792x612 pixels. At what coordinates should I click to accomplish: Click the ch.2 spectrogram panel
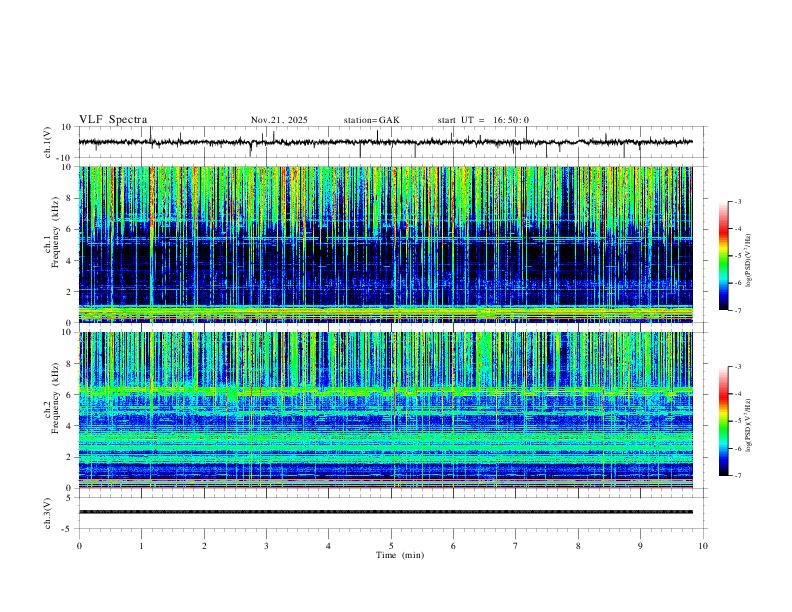[385, 410]
